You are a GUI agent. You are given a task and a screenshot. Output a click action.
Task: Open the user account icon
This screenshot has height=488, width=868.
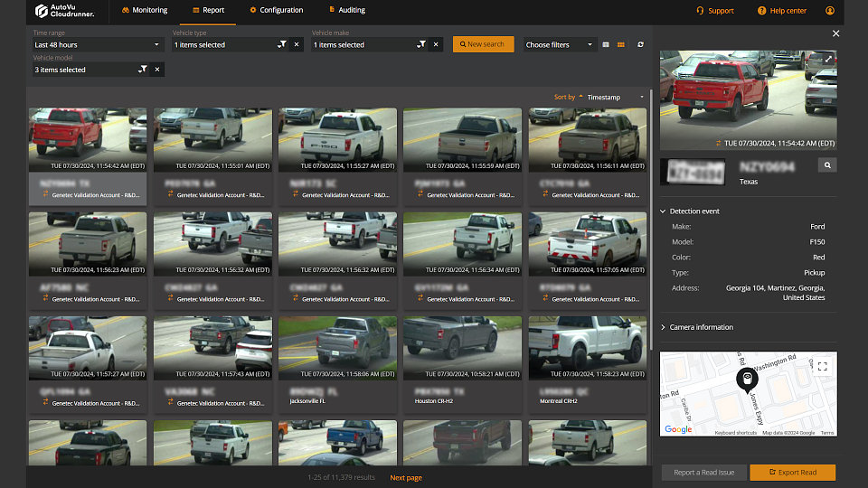click(829, 11)
